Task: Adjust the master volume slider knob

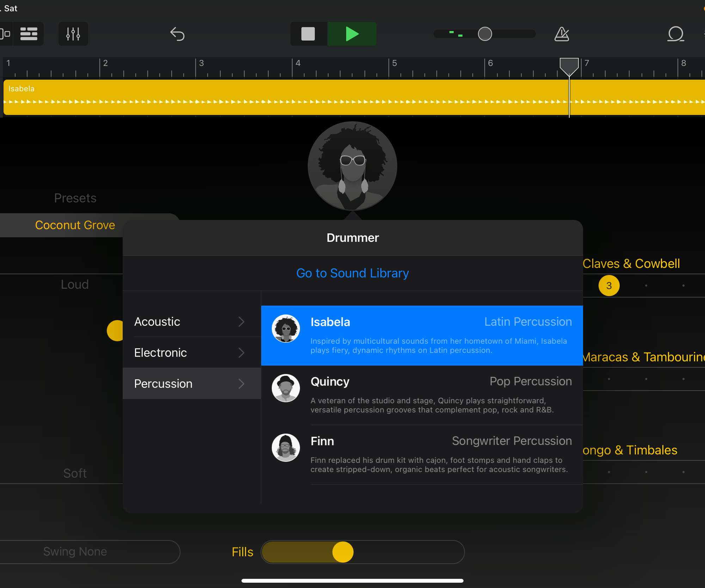Action: 485,34
